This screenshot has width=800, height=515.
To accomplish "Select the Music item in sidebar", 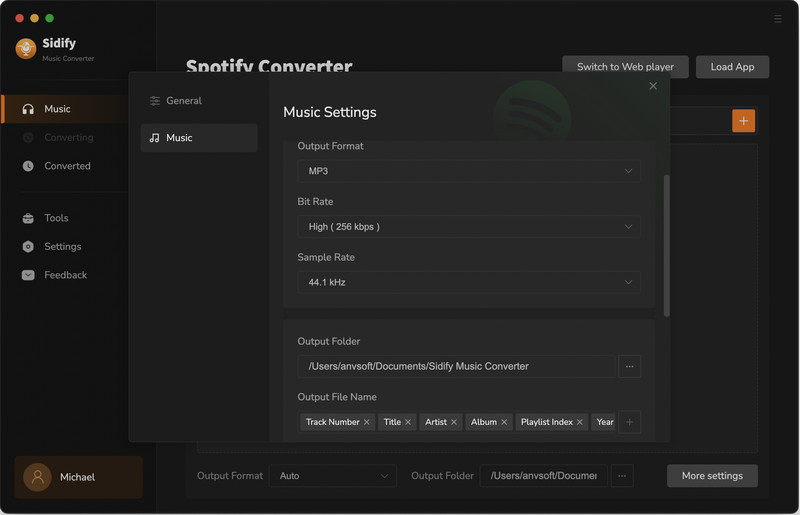I will pyautogui.click(x=65, y=109).
